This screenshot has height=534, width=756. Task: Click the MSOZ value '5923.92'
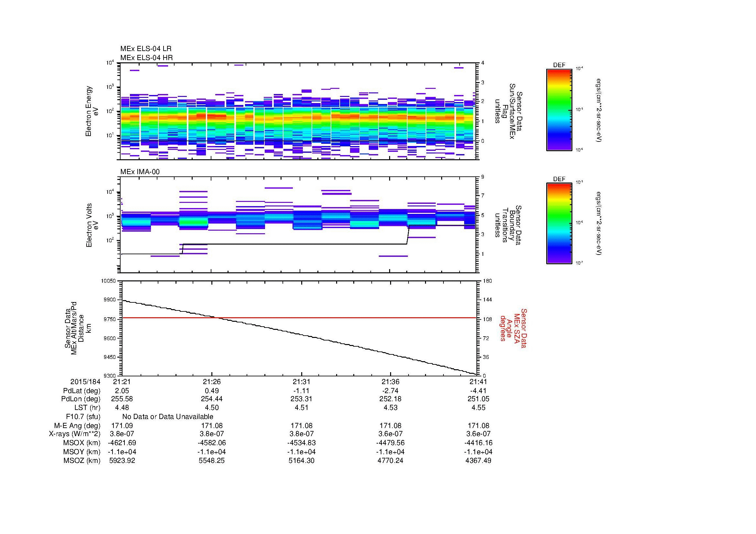(122, 461)
